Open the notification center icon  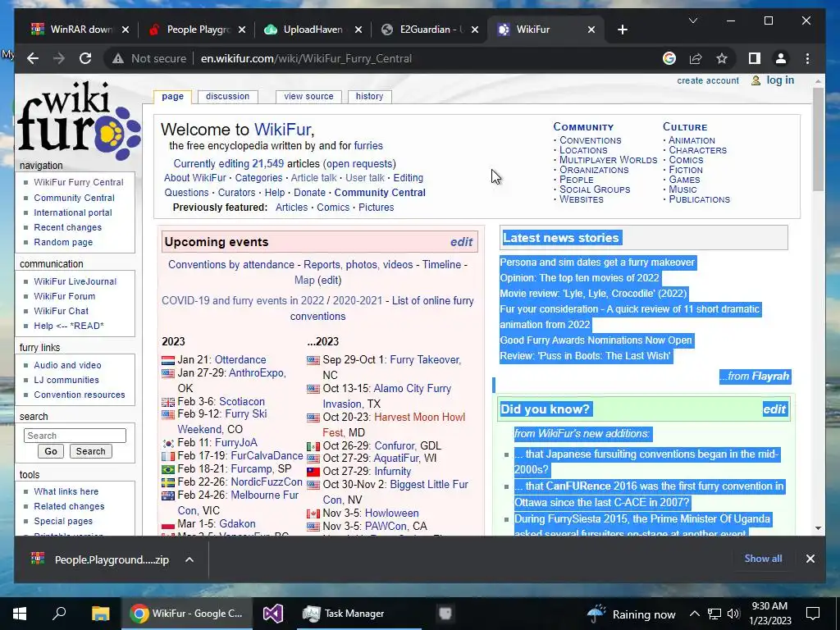[813, 614]
